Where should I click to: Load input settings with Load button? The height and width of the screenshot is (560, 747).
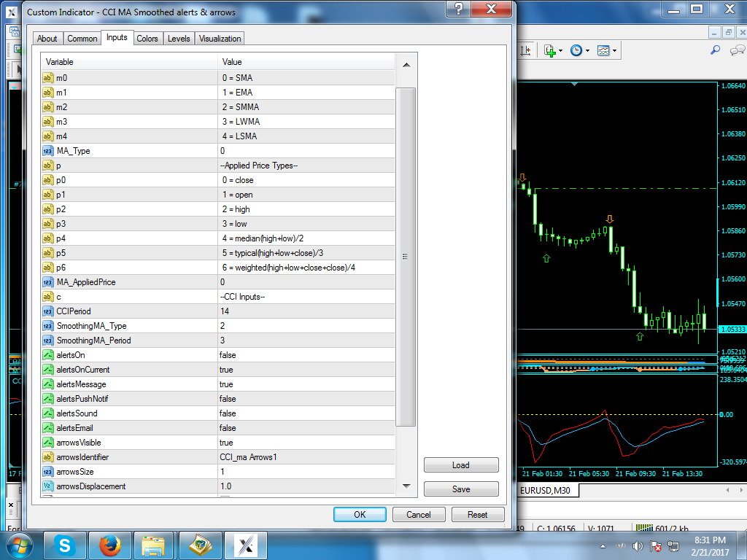coord(461,465)
